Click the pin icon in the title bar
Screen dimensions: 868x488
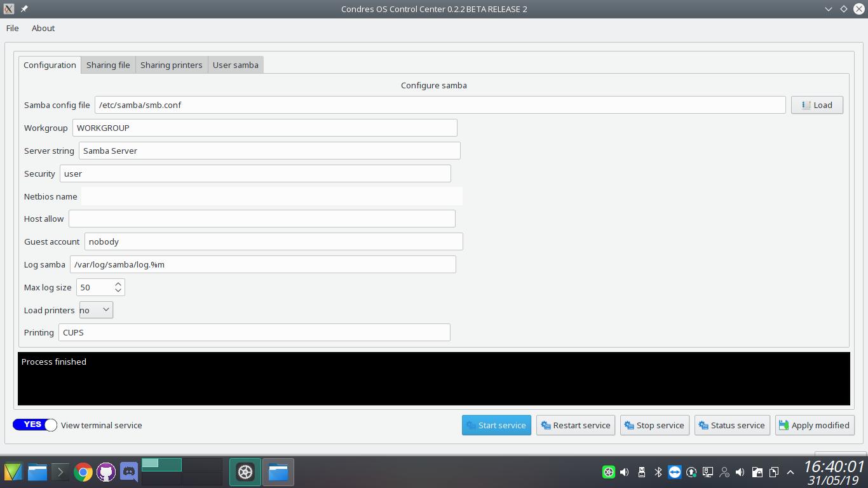24,9
